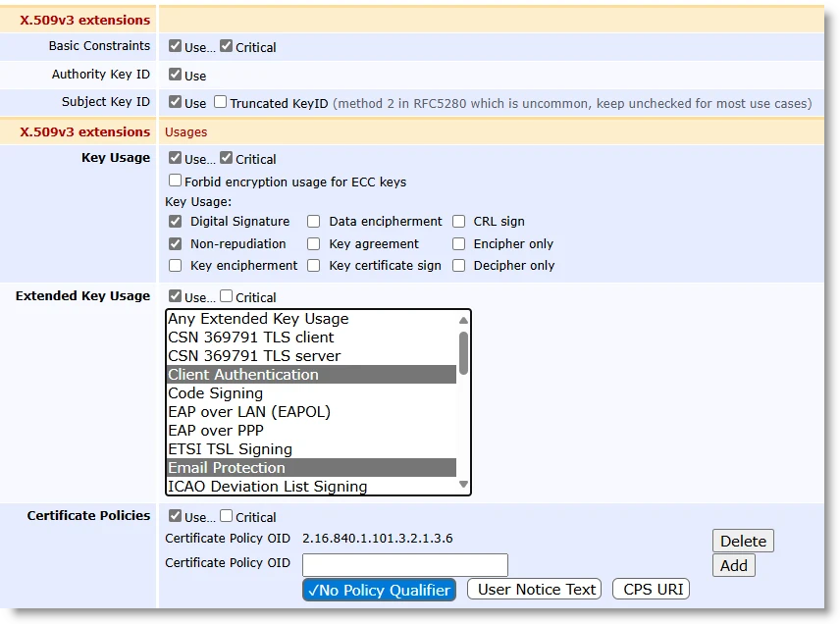Click policy OID value 2.16.840.1.101.3.2.1.3.6
Image resolution: width=840 pixels, height=624 pixels.
[x=377, y=539]
